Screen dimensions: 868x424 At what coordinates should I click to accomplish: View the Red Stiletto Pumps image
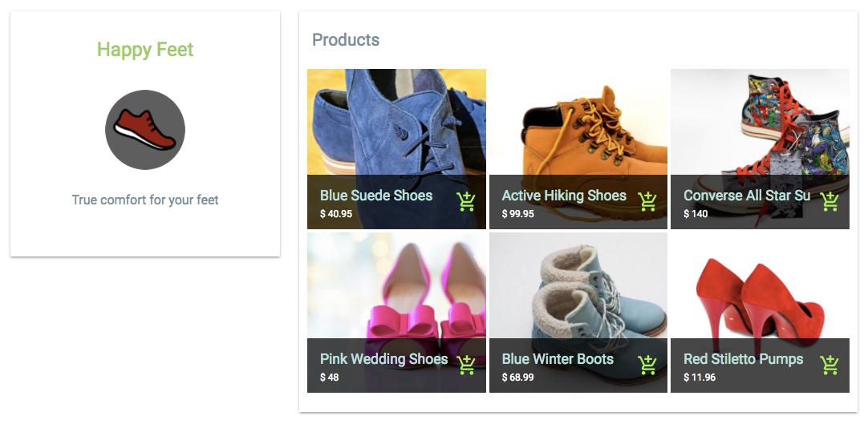[760, 285]
